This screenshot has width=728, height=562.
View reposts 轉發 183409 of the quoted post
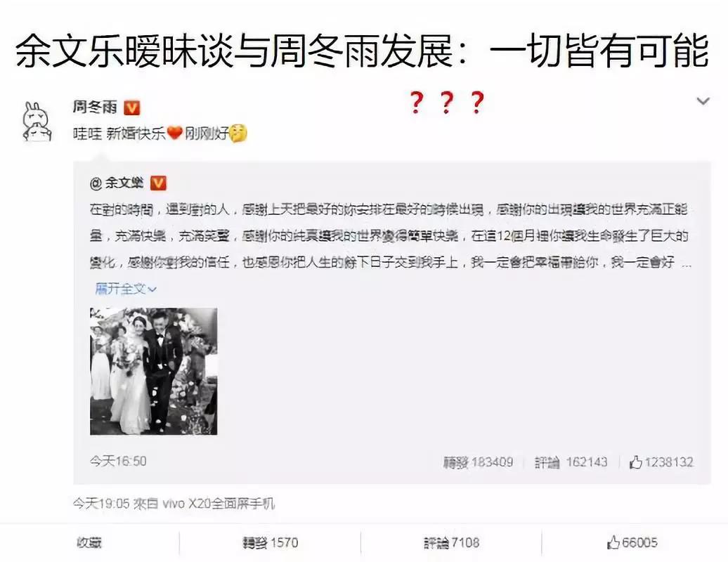(x=479, y=462)
